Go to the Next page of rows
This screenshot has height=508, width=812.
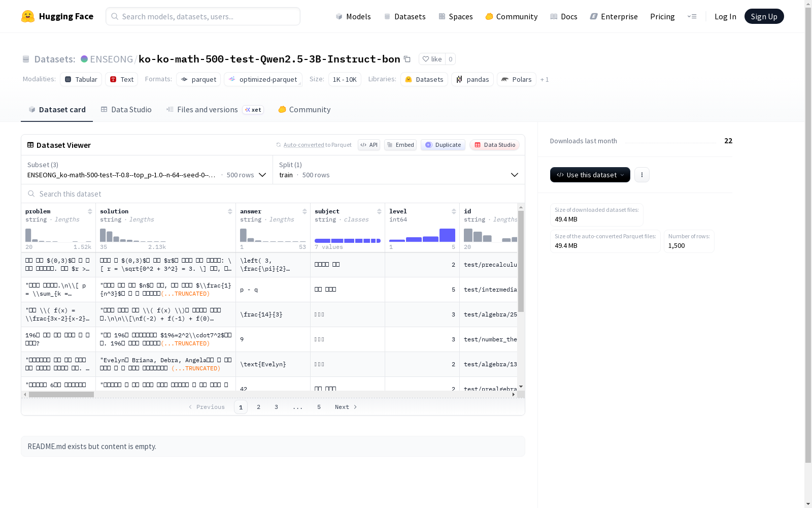(346, 407)
